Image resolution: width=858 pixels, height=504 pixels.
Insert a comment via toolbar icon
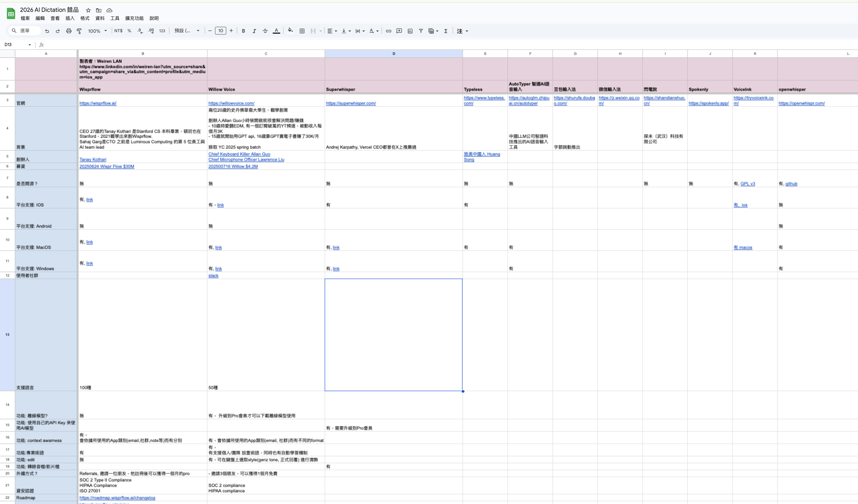pos(399,31)
